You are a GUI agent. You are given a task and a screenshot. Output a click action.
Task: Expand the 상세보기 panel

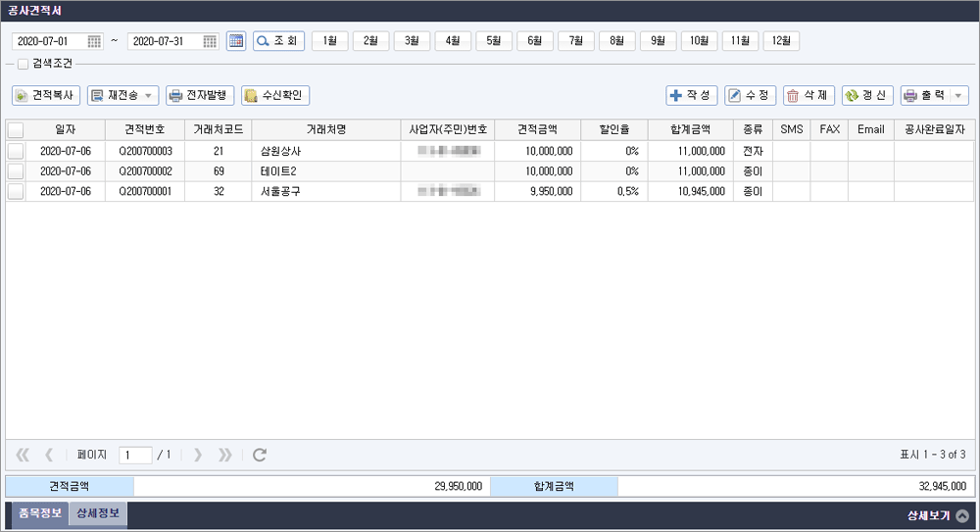pos(938,515)
